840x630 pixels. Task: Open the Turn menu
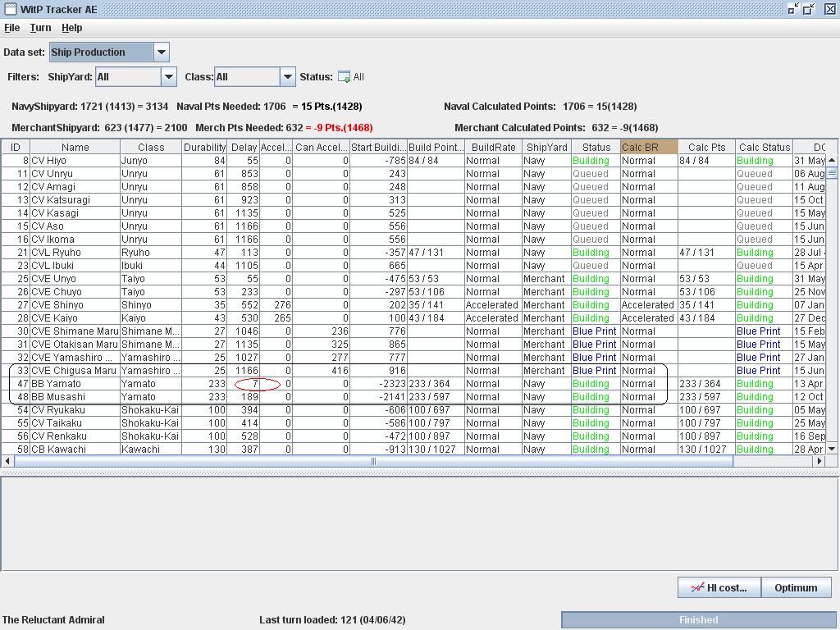click(x=41, y=28)
